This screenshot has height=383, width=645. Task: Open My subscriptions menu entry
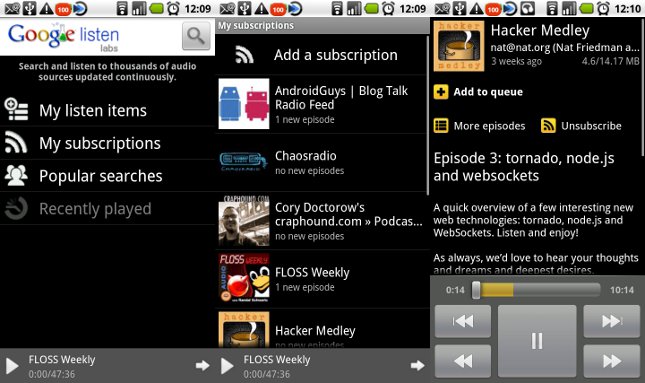107,143
